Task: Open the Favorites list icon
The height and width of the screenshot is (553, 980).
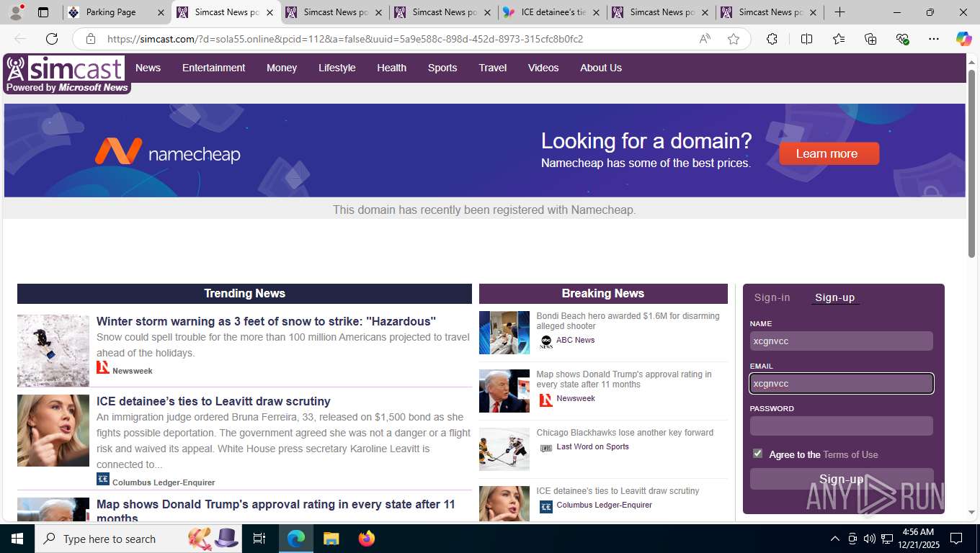Action: (x=839, y=39)
